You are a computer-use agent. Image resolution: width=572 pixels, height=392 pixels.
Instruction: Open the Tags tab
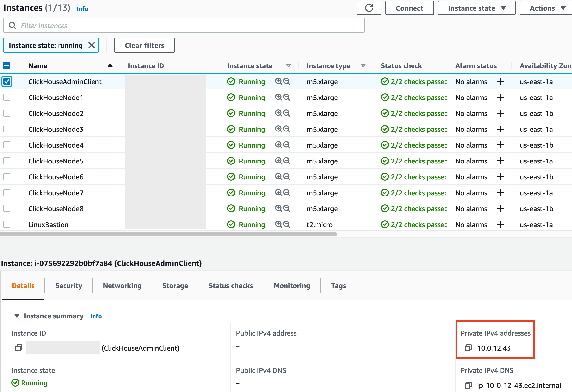click(x=338, y=286)
